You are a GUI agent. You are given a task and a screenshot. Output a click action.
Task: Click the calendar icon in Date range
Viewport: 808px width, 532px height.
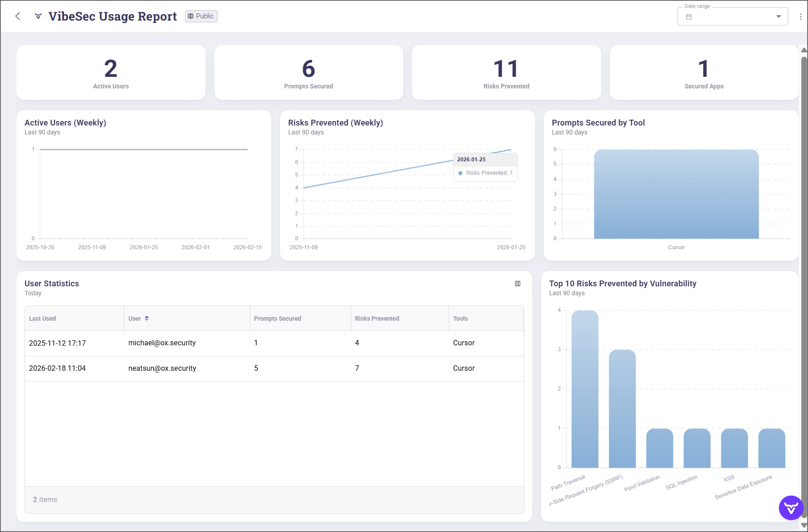[689, 17]
